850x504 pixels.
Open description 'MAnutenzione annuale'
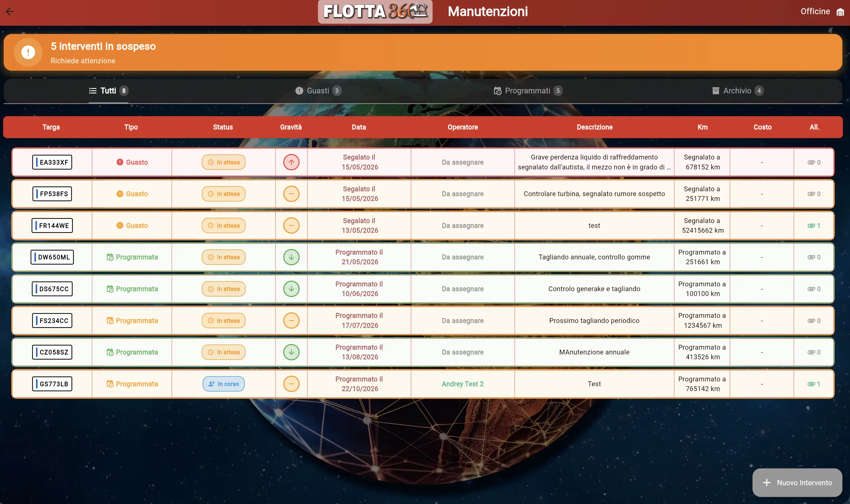(594, 352)
